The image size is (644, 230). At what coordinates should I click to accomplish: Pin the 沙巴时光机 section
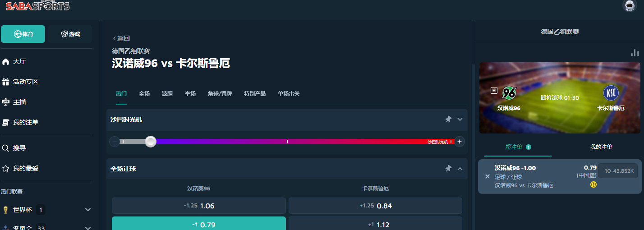[448, 120]
